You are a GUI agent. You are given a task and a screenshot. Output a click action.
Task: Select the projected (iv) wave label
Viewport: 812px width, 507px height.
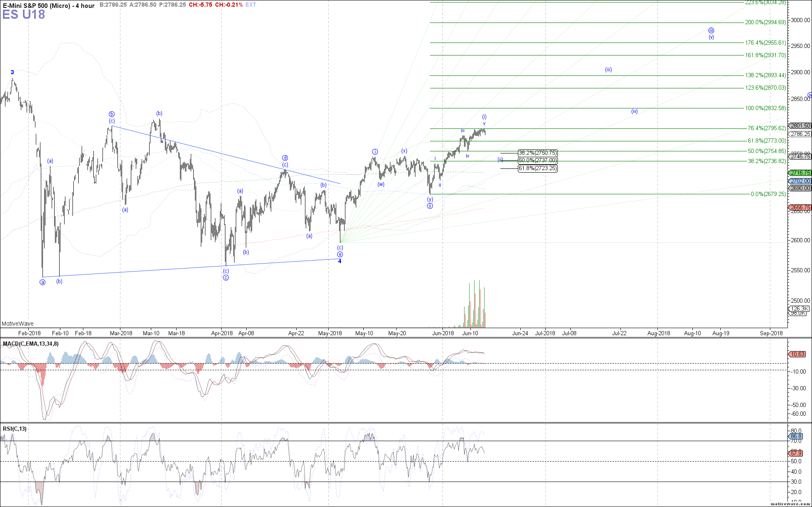tap(634, 111)
